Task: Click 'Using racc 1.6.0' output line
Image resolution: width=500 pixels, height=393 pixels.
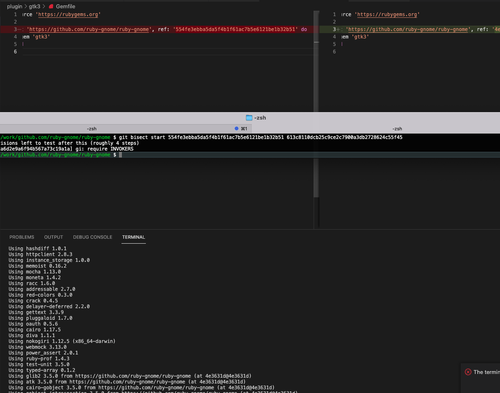Action: [32, 283]
